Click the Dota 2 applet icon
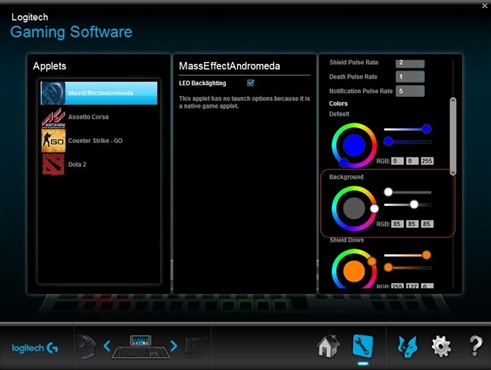491x370 pixels. tap(53, 165)
